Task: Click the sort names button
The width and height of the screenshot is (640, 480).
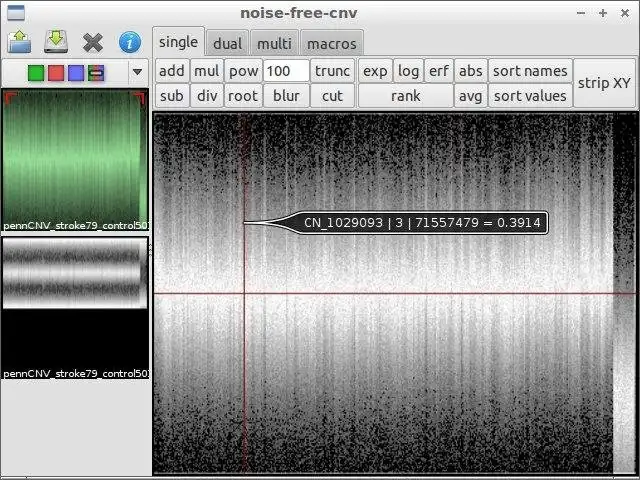Action: [x=530, y=71]
